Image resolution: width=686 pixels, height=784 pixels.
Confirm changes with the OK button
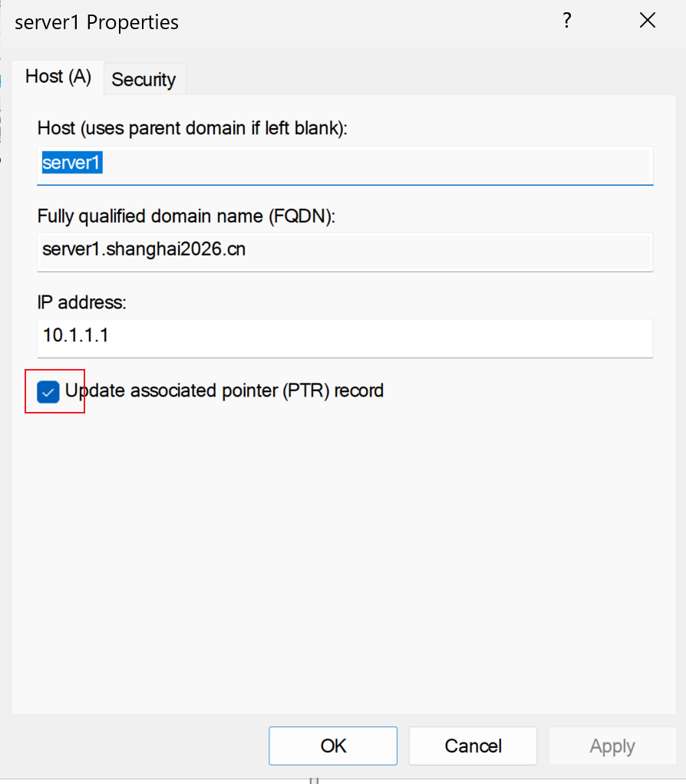[x=333, y=746]
